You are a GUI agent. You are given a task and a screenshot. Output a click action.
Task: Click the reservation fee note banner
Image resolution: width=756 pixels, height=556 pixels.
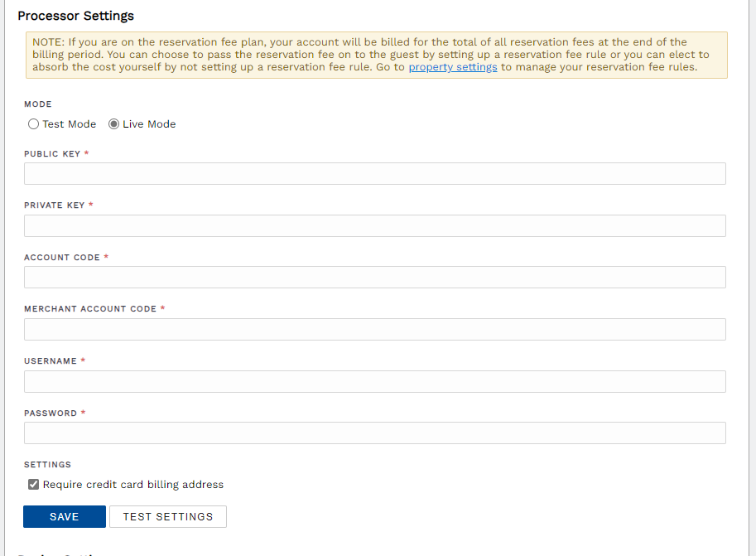pyautogui.click(x=375, y=55)
